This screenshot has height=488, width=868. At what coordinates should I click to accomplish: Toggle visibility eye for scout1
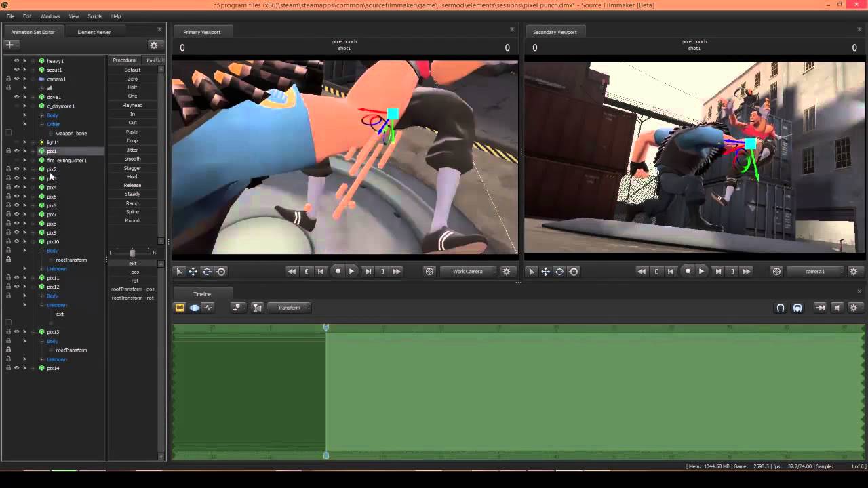coord(16,70)
